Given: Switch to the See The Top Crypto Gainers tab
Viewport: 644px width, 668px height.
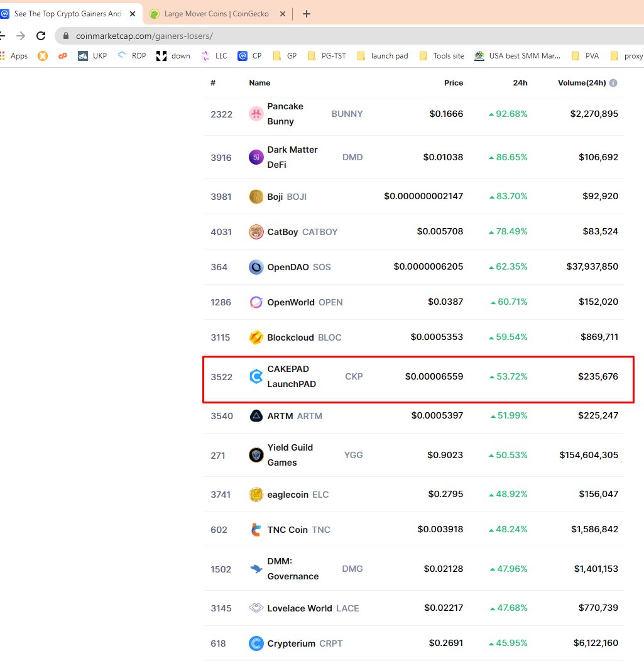Looking at the screenshot, I should [68, 14].
